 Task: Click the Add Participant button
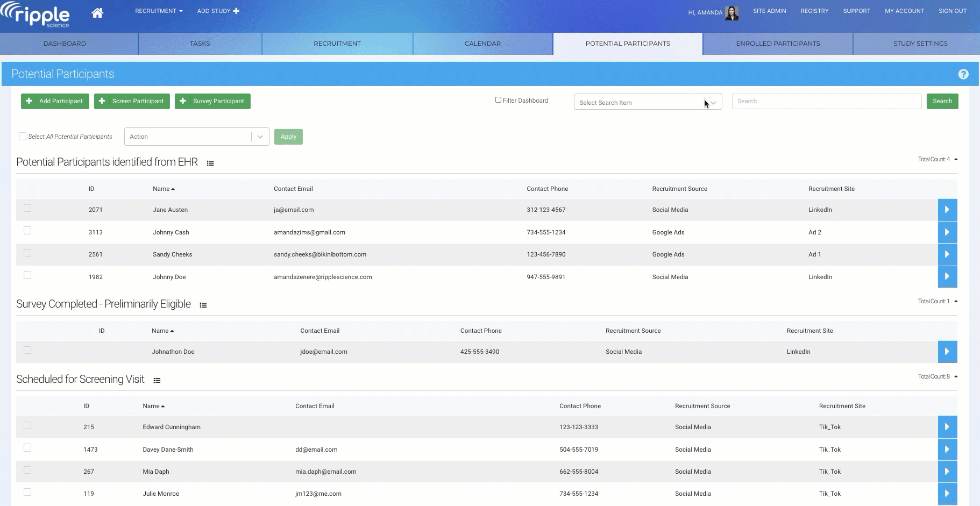55,101
